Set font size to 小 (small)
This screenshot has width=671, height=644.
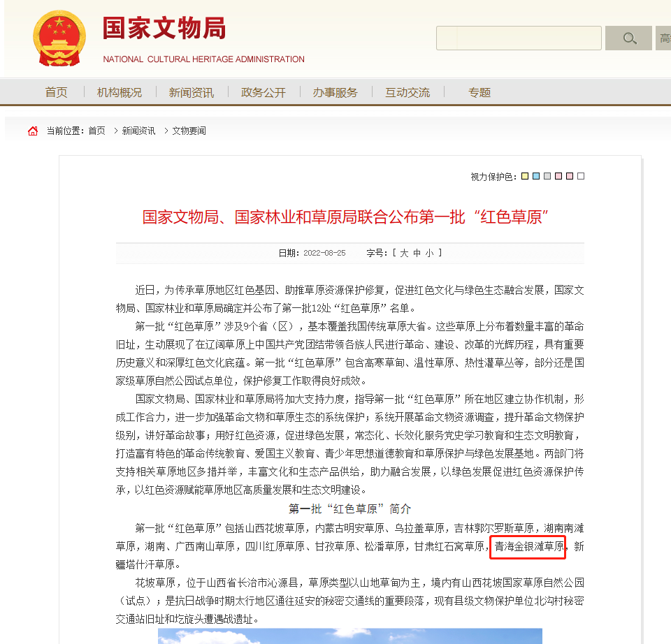430,253
